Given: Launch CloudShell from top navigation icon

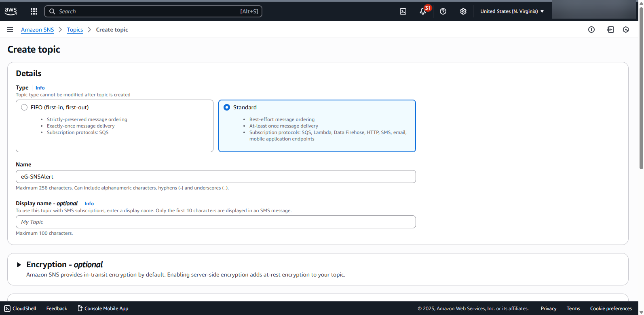Looking at the screenshot, I should coord(403,11).
